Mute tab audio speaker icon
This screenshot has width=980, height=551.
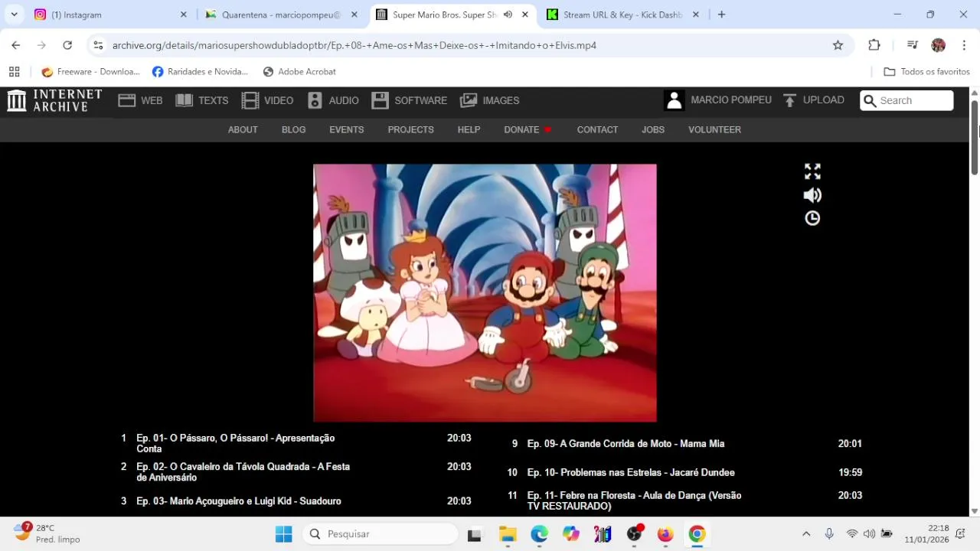[508, 15]
